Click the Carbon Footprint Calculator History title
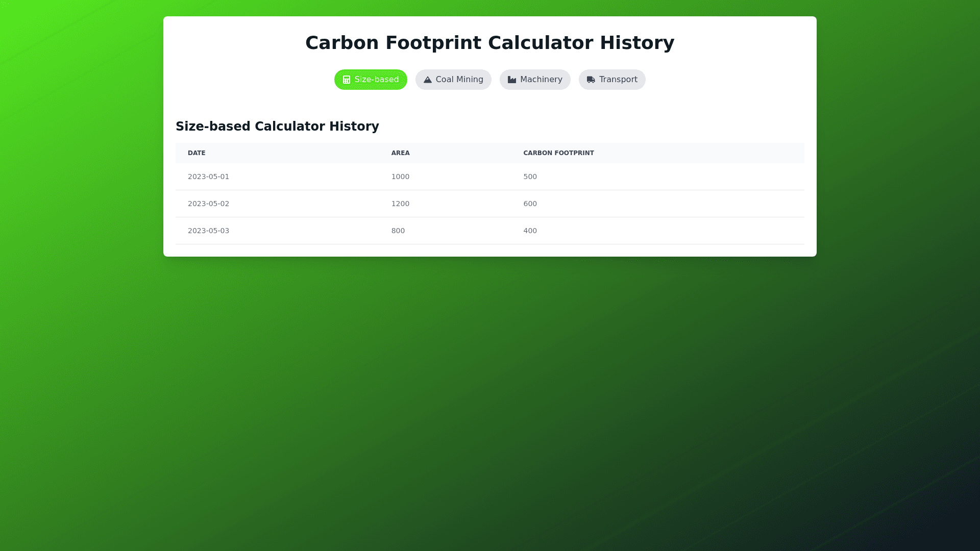 pyautogui.click(x=489, y=43)
